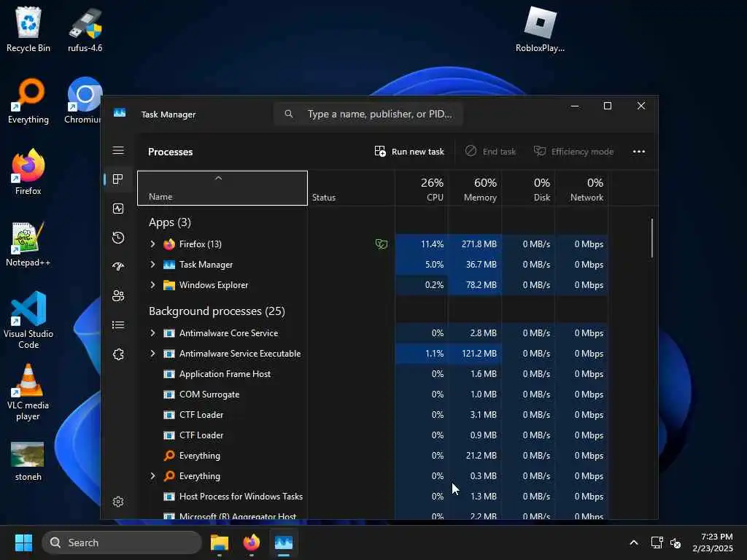The height and width of the screenshot is (560, 747).
Task: Sort by the Disk column header
Action: coord(528,188)
